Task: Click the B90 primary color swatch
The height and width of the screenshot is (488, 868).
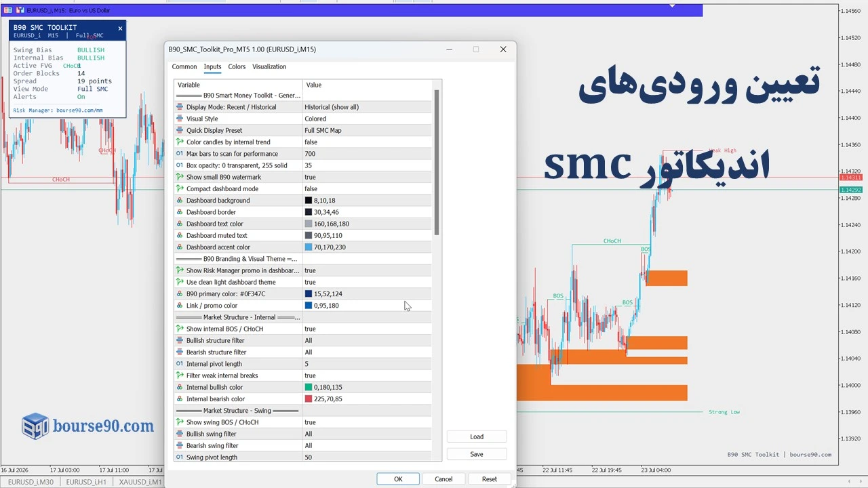Action: click(309, 294)
